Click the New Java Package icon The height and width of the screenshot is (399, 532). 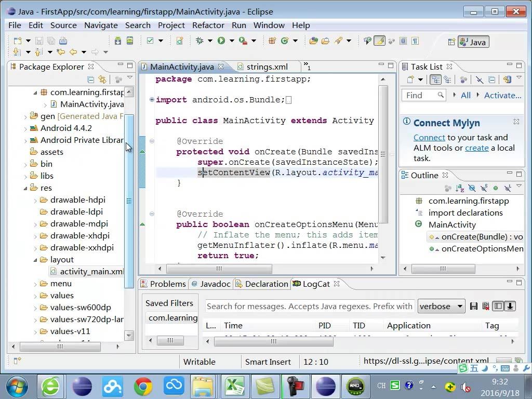point(272,41)
